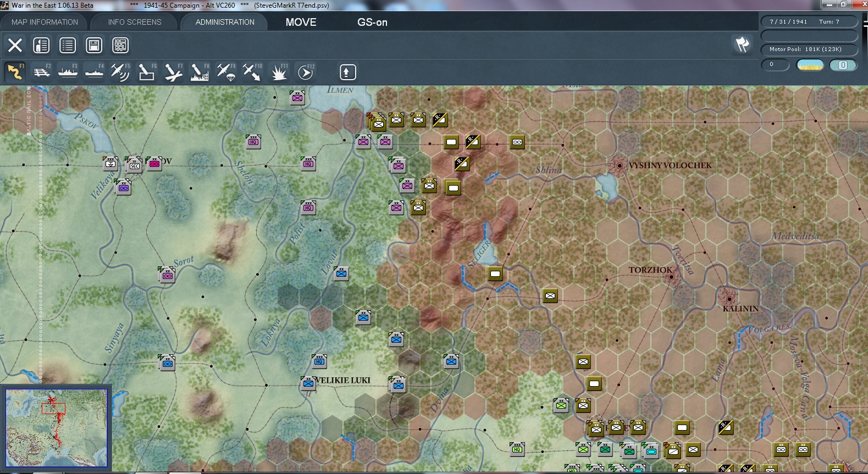This screenshot has height=474, width=868.
Task: Select F10 air transfer mode
Action: click(252, 72)
